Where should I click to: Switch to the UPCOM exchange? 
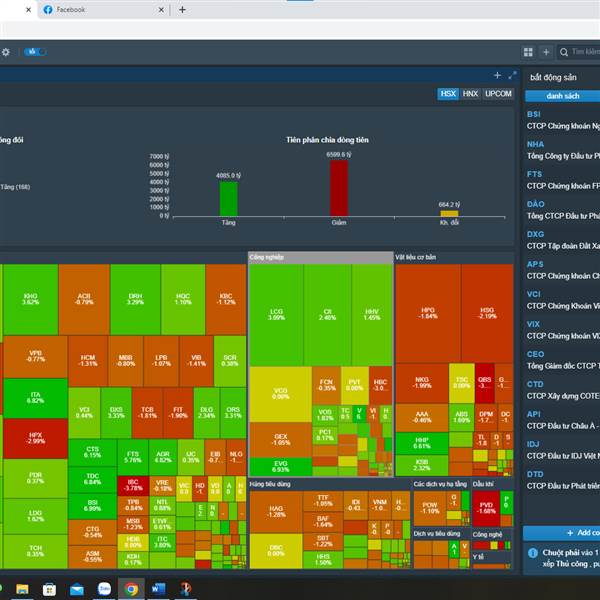pos(498,94)
